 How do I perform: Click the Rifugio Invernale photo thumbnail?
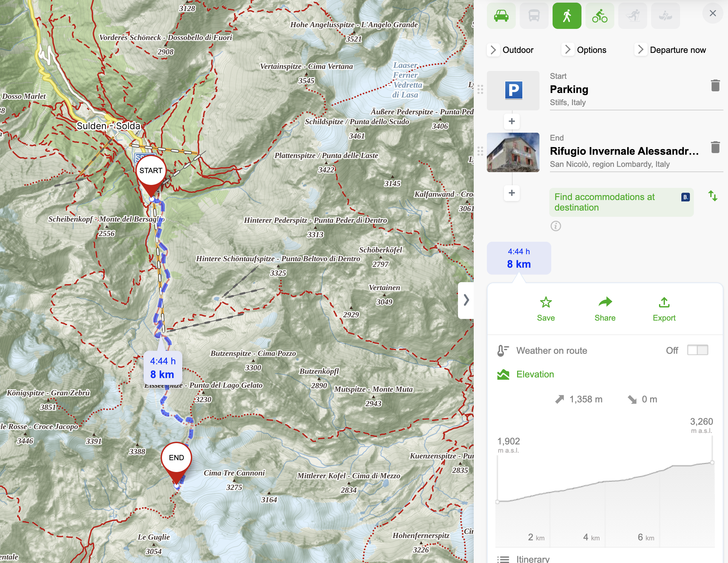click(x=513, y=152)
